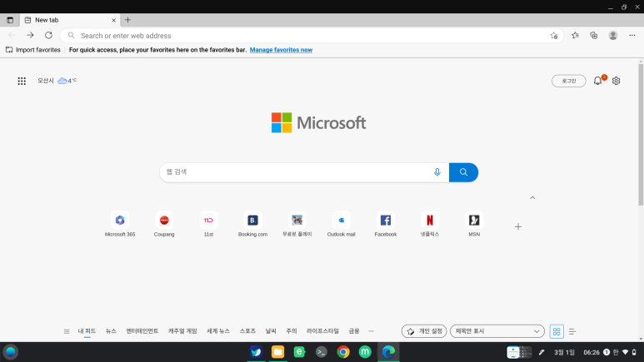This screenshot has height=362, width=644.
Task: Open page settings gear icon
Action: pyautogui.click(x=616, y=81)
